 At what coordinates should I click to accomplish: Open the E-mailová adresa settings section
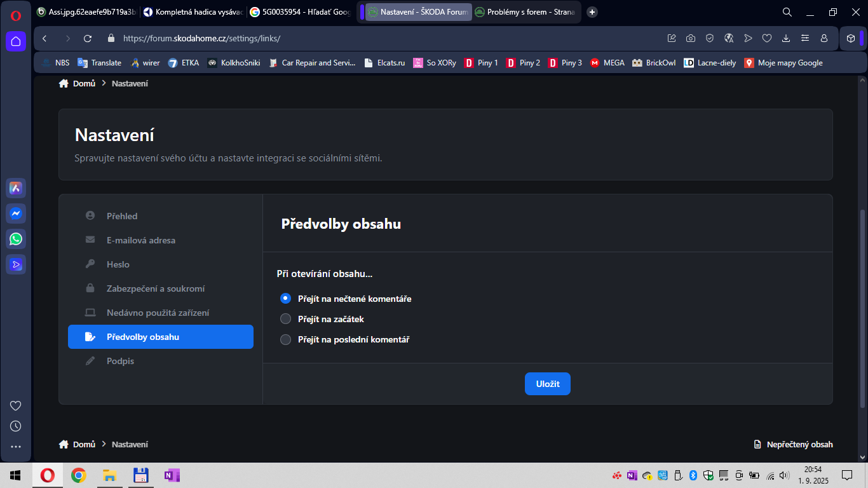(161, 240)
